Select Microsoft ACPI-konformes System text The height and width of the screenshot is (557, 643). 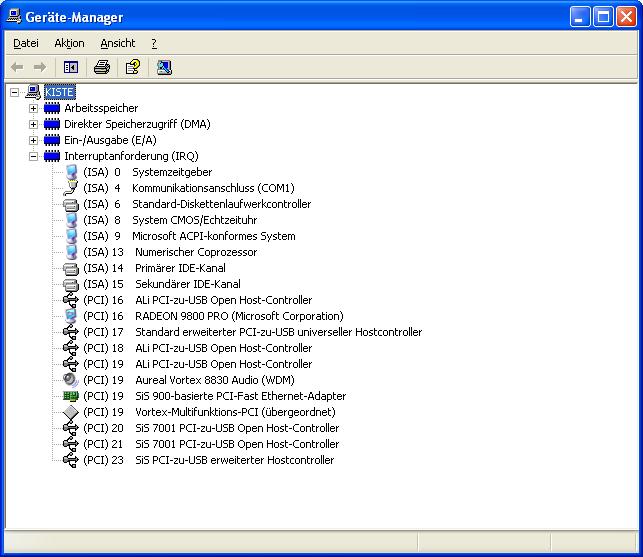[x=214, y=236]
